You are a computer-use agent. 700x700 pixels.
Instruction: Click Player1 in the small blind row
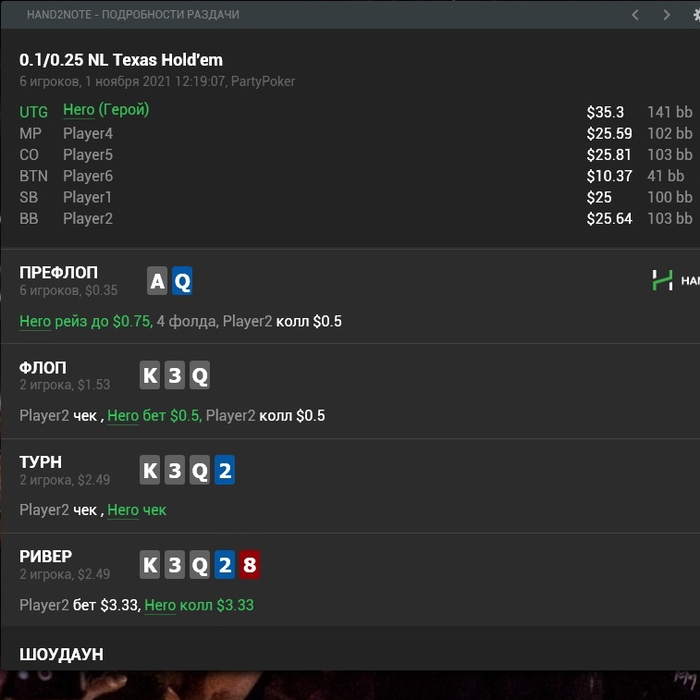point(88,197)
